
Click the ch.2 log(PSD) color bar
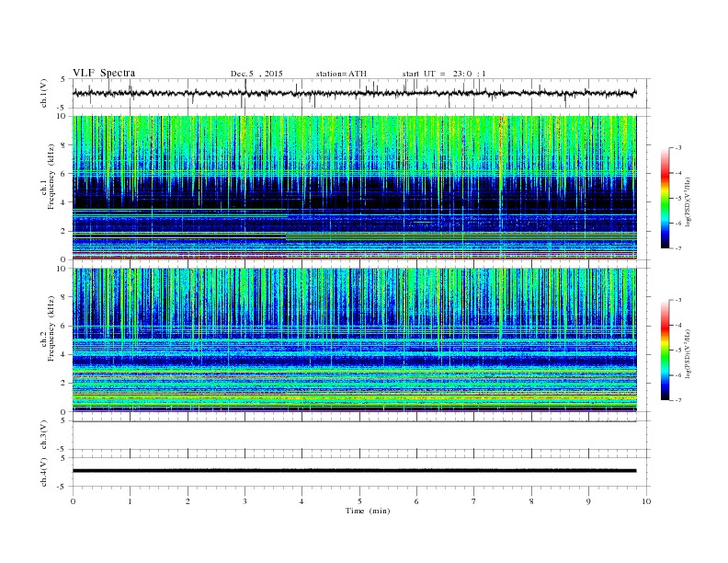(x=665, y=350)
